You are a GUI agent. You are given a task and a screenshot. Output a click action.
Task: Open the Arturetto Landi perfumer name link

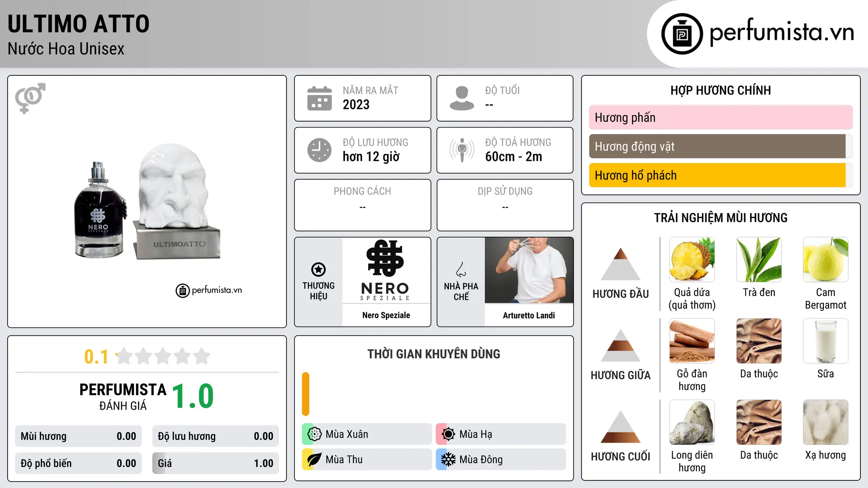[x=529, y=315]
